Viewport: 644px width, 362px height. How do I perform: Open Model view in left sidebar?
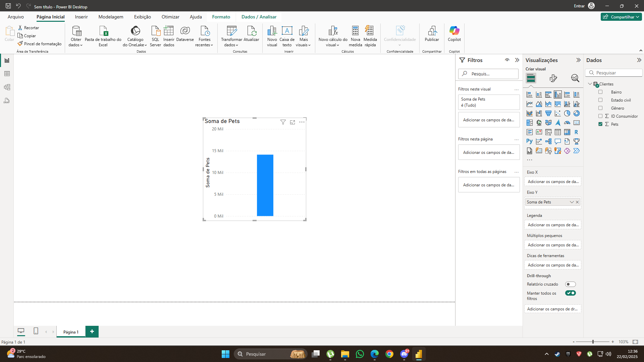click(x=7, y=87)
